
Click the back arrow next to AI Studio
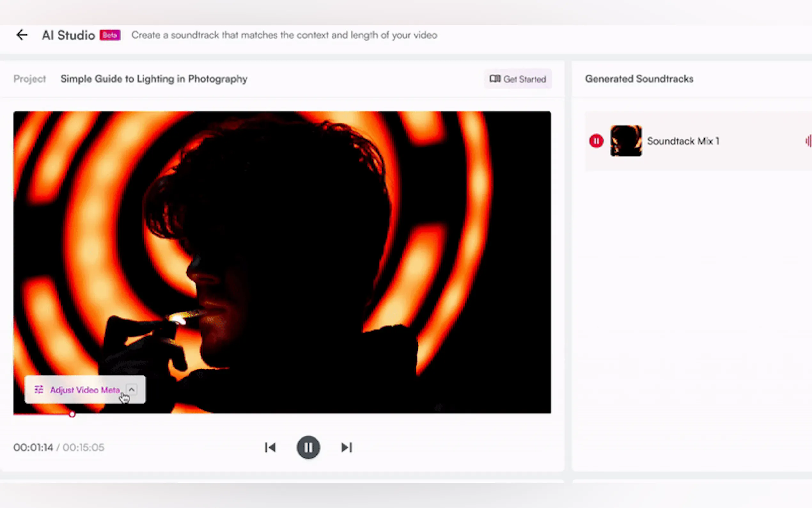coord(22,35)
